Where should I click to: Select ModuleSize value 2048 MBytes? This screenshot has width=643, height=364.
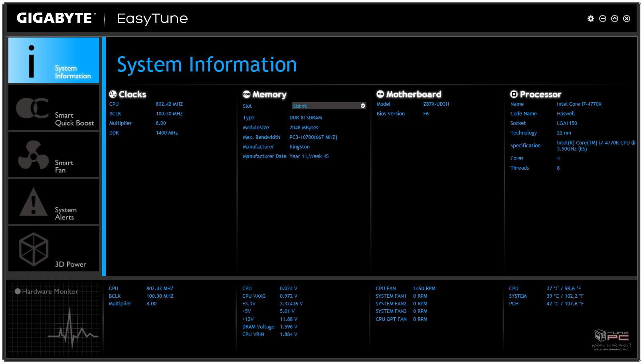coord(304,128)
